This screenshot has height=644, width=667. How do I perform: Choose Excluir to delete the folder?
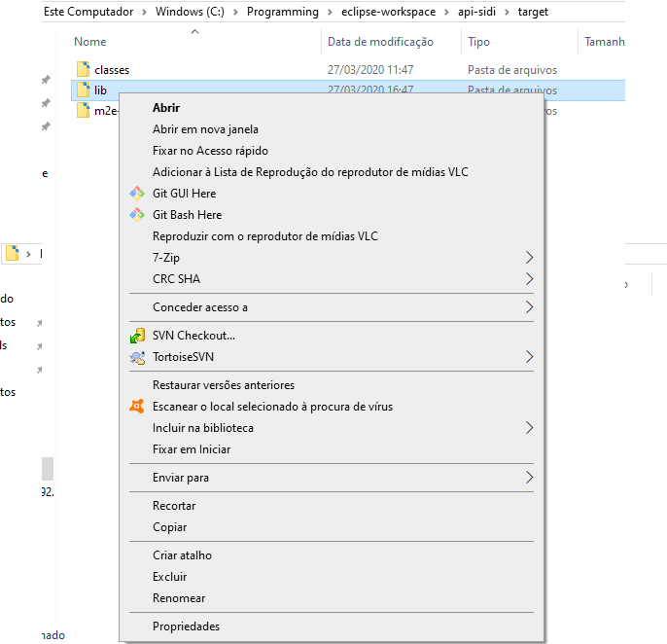tap(169, 577)
